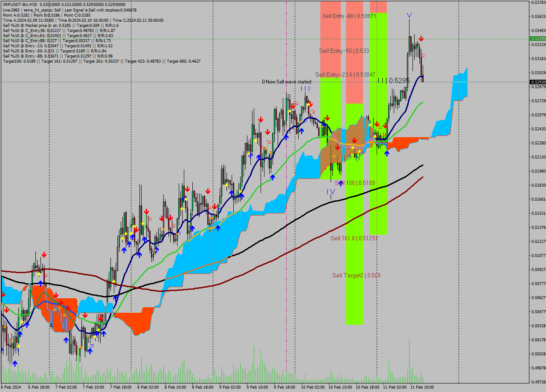The image size is (546, 392).
Task: Click the 'Point A:0.5282 | Point B' line
Action: tap(47, 15)
